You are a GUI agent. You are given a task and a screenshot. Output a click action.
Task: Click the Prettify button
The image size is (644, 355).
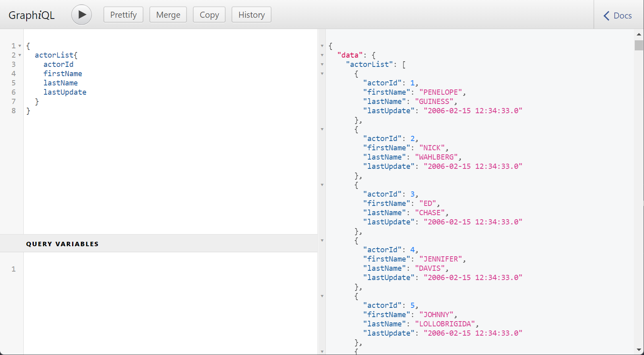(x=123, y=15)
